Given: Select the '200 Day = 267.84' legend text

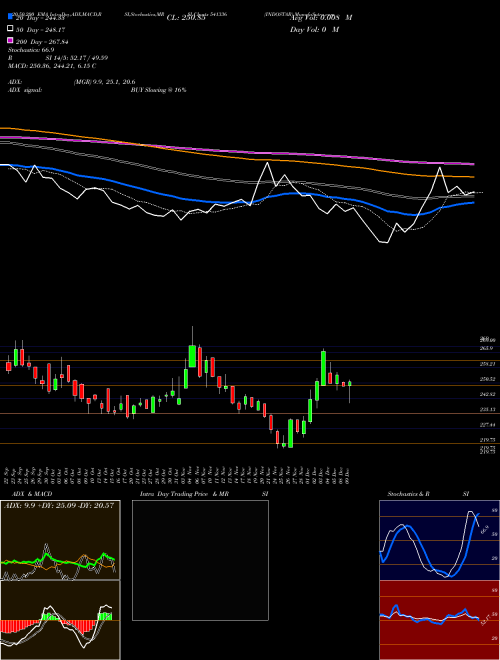Looking at the screenshot, I should pyautogui.click(x=42, y=42).
